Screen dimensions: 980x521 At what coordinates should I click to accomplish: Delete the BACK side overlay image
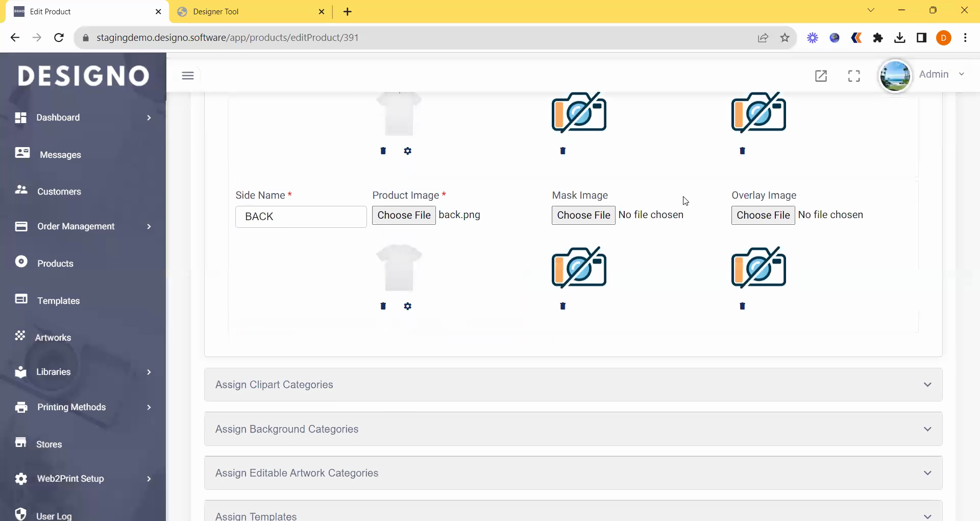pyautogui.click(x=743, y=306)
